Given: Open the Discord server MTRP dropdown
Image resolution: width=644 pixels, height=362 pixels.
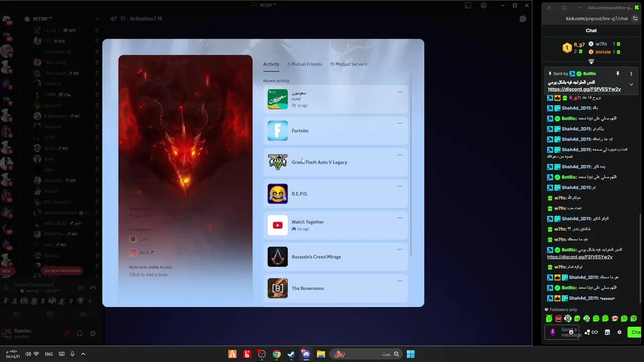Looking at the screenshot, I should pos(97,19).
